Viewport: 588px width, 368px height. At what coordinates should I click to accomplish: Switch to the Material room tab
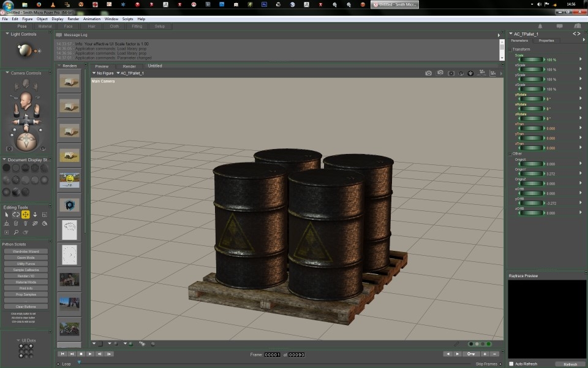[x=45, y=26]
